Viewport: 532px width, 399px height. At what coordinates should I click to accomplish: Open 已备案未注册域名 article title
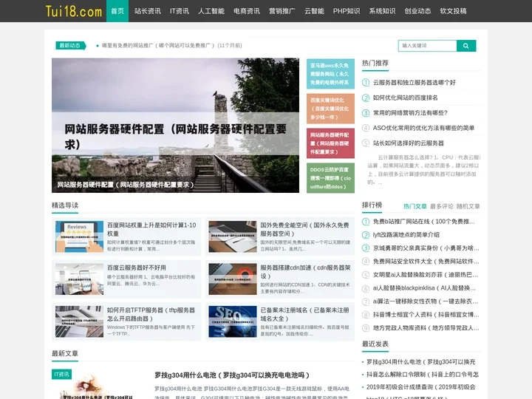click(x=304, y=314)
